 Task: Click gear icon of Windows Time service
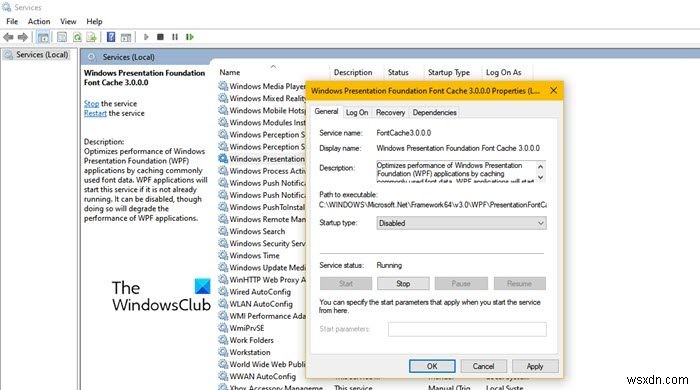point(223,255)
